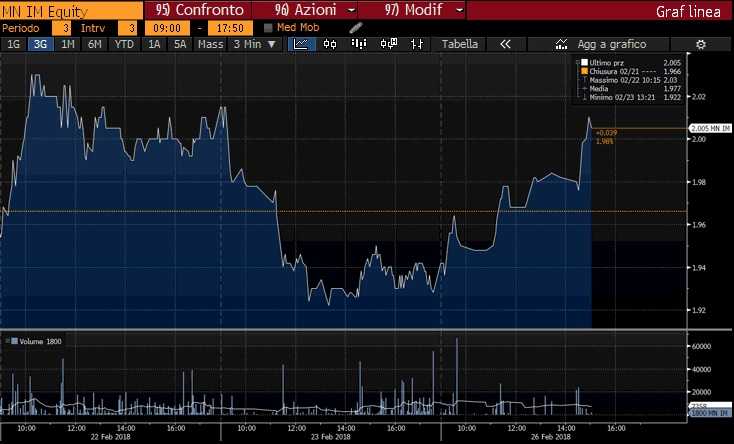Click the 2.005 MN IM price tag

(x=710, y=128)
